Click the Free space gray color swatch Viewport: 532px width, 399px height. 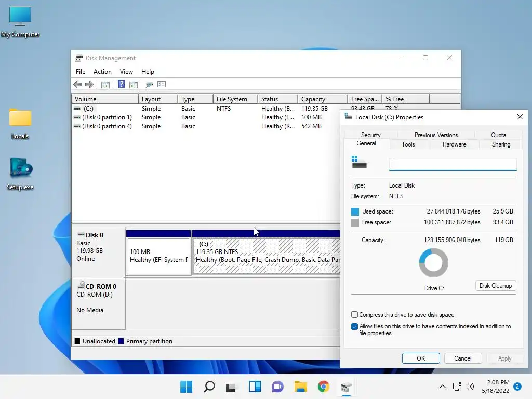pyautogui.click(x=355, y=222)
